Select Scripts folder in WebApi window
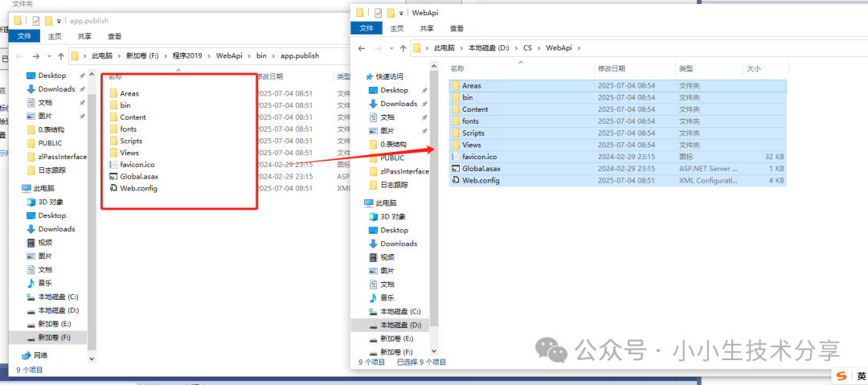The width and height of the screenshot is (868, 385). click(x=617, y=133)
